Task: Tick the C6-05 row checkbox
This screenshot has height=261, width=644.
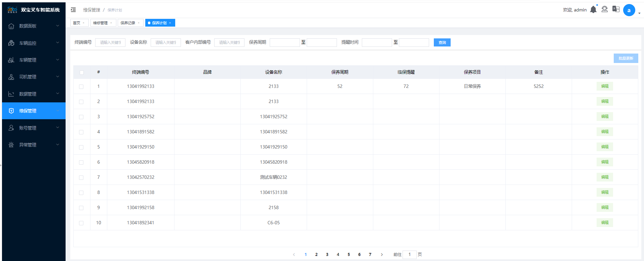Action: tap(81, 223)
